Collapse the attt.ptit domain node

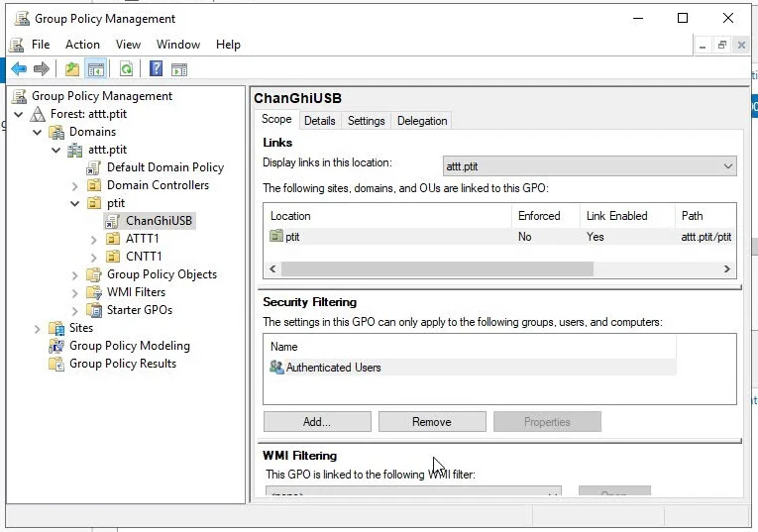[56, 151]
